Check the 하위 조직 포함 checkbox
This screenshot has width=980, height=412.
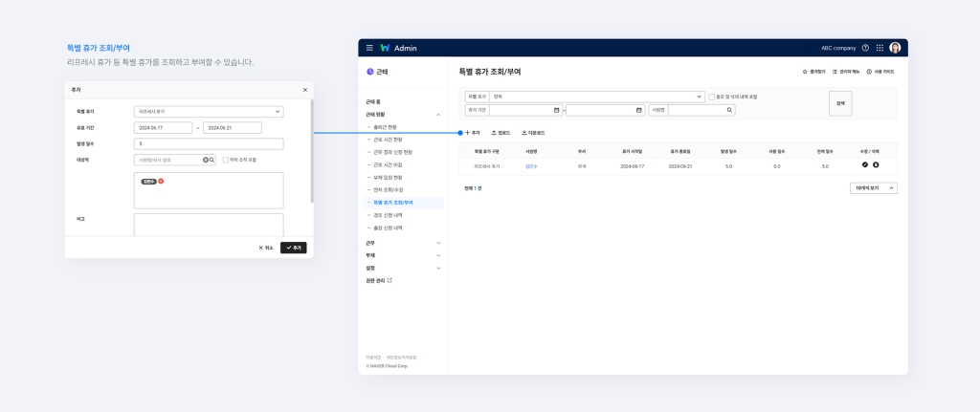coord(225,160)
